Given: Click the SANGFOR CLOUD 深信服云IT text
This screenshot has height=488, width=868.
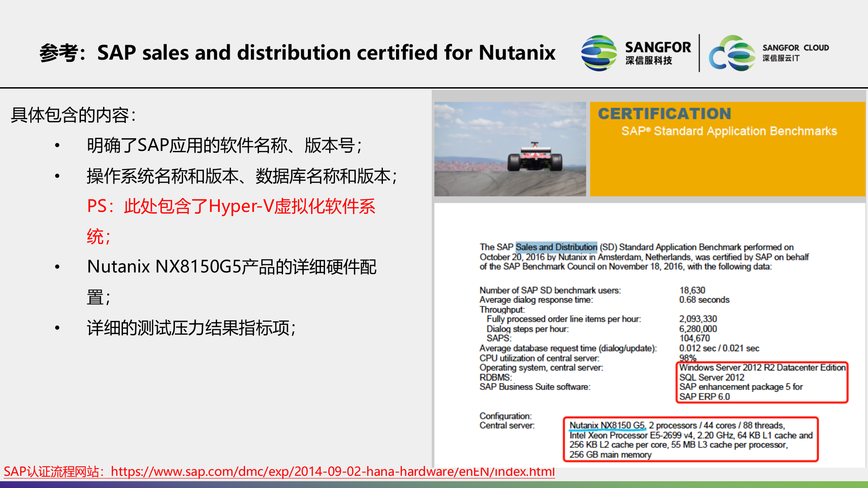Looking at the screenshot, I should click(795, 52).
